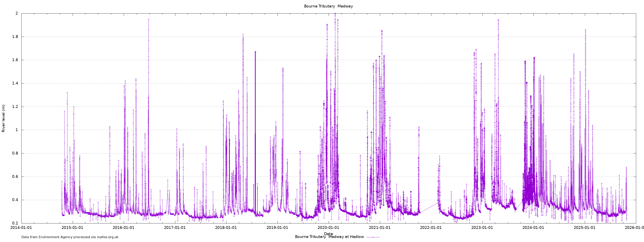The width and height of the screenshot is (644, 242).
Task: Select the 2020-01-01 date tick label
Action: point(328,228)
